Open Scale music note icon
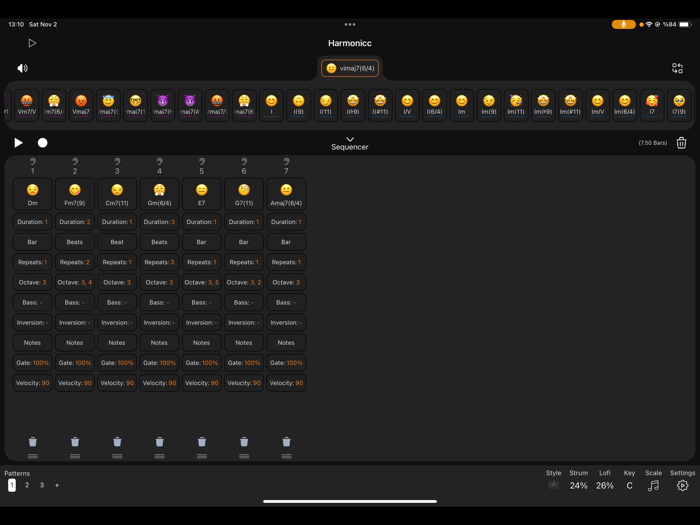This screenshot has height=525, width=700. [653, 486]
